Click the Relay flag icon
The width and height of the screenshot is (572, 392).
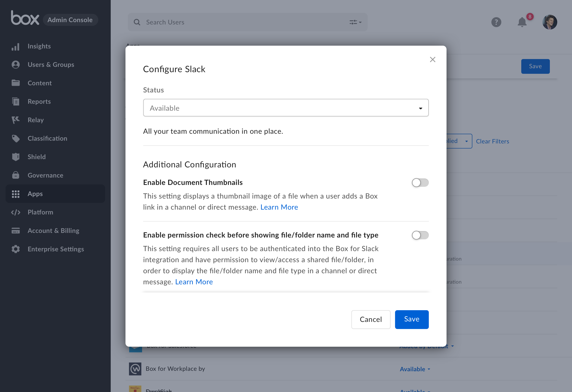pos(15,120)
